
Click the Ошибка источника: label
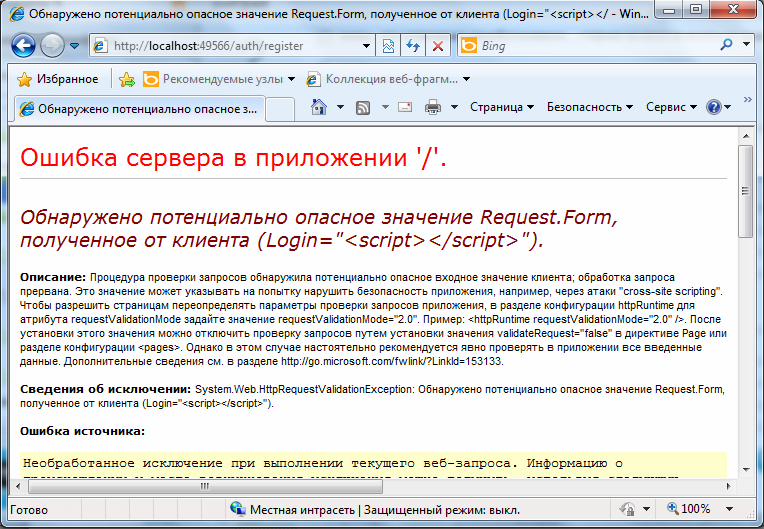pos(82,431)
